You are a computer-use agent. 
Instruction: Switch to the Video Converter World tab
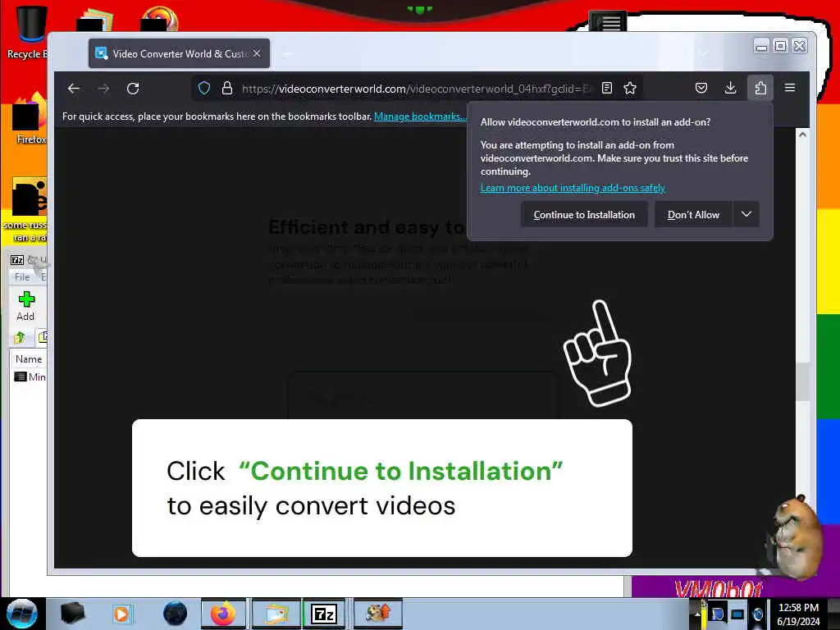click(x=179, y=53)
